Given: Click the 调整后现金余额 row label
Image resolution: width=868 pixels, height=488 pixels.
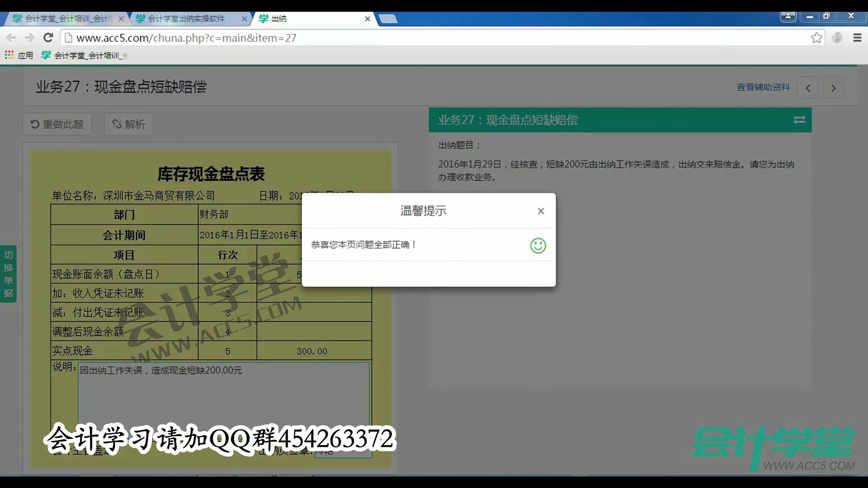Looking at the screenshot, I should (x=88, y=332).
